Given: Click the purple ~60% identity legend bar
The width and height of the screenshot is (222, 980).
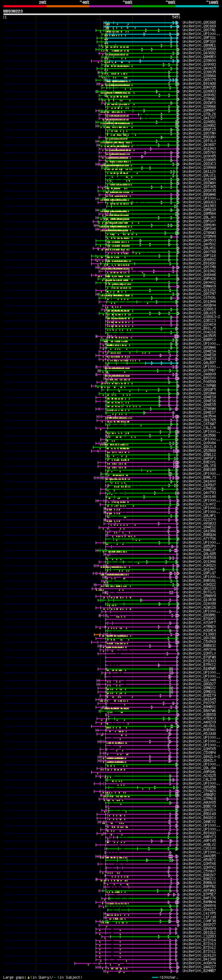Looking at the screenshot, I should click(111, 6).
